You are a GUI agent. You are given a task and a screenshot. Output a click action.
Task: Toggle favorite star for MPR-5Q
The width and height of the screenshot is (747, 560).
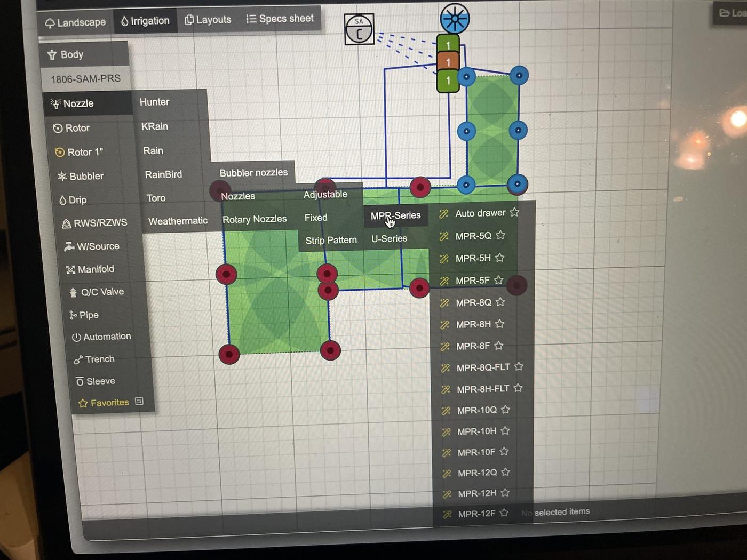pyautogui.click(x=500, y=235)
